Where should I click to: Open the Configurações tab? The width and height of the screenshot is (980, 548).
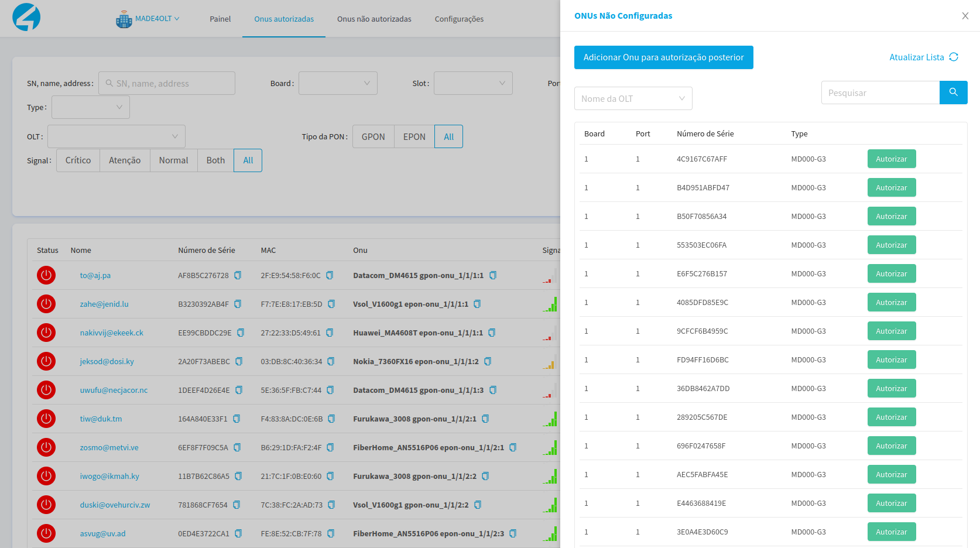pos(459,19)
